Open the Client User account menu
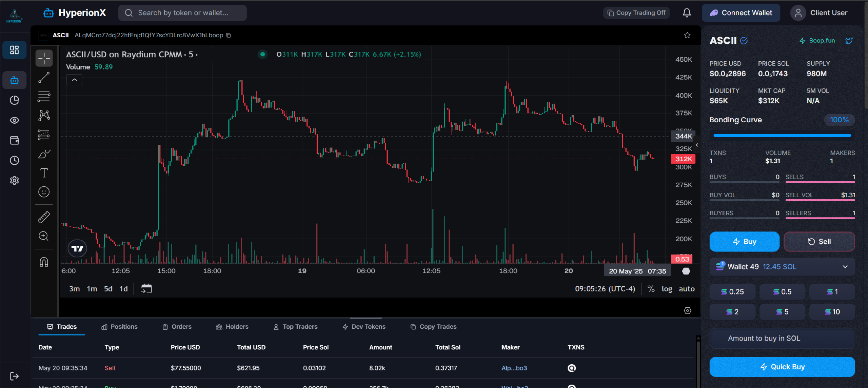Image resolution: width=868 pixels, height=388 pixels. tap(819, 13)
